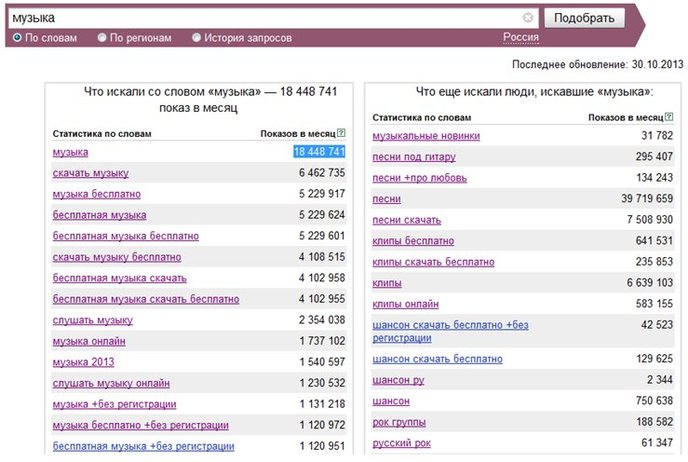The height and width of the screenshot is (462, 688).
Task: Open the Россия region selector
Action: click(x=521, y=37)
